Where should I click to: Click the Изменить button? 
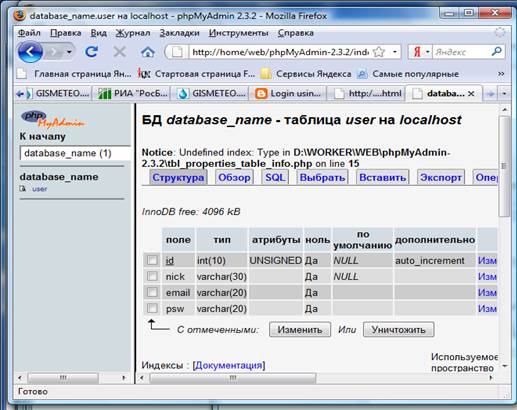point(300,330)
